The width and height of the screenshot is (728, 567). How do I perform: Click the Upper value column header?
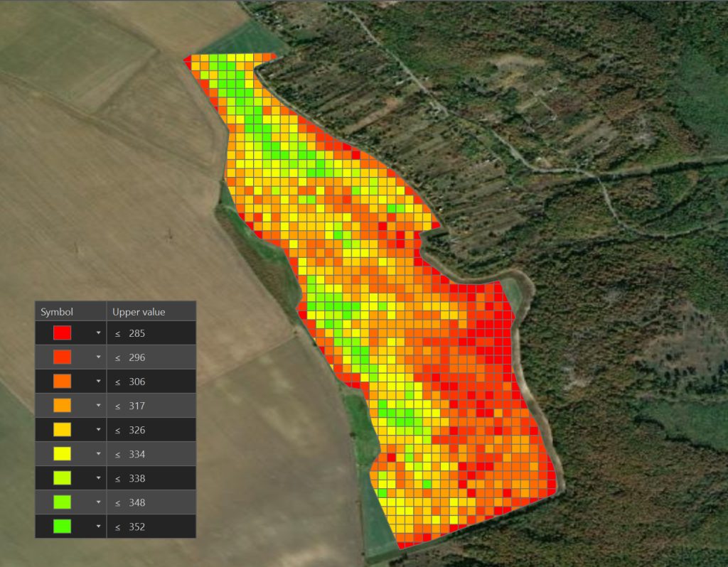pyautogui.click(x=139, y=312)
